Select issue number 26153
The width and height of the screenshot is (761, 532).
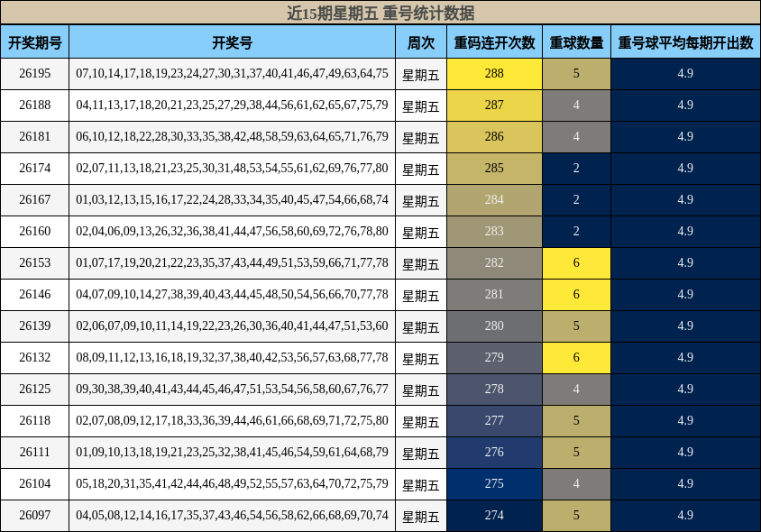coord(35,262)
